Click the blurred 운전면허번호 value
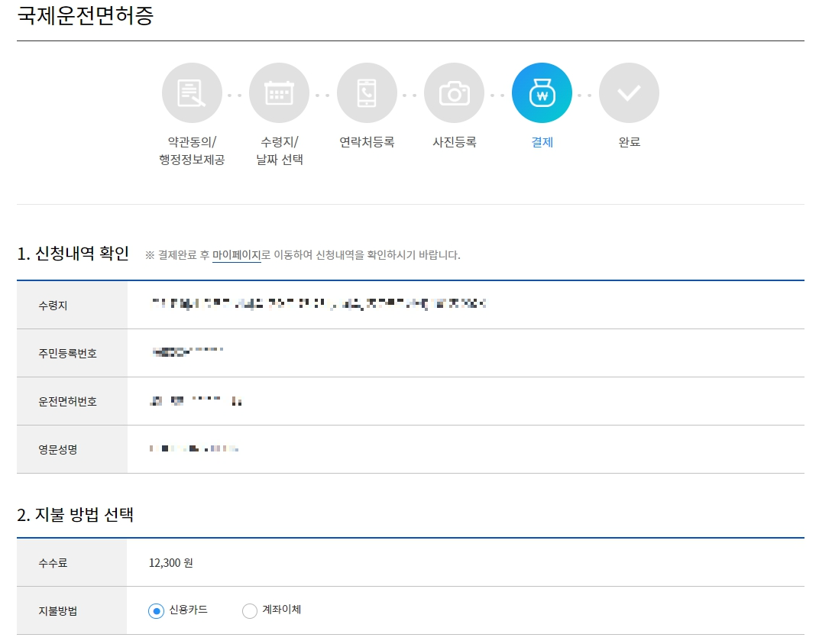This screenshot has width=832, height=644. tap(196, 400)
